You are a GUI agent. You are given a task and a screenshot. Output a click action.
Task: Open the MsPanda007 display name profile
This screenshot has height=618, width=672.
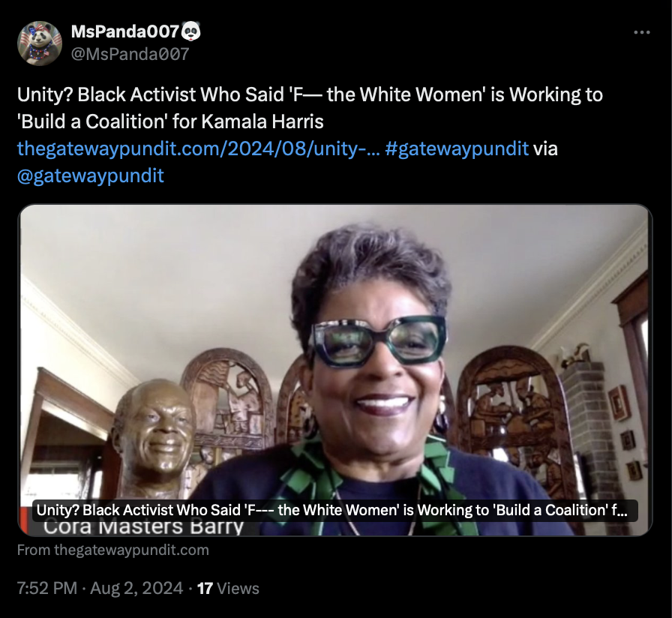(124, 31)
